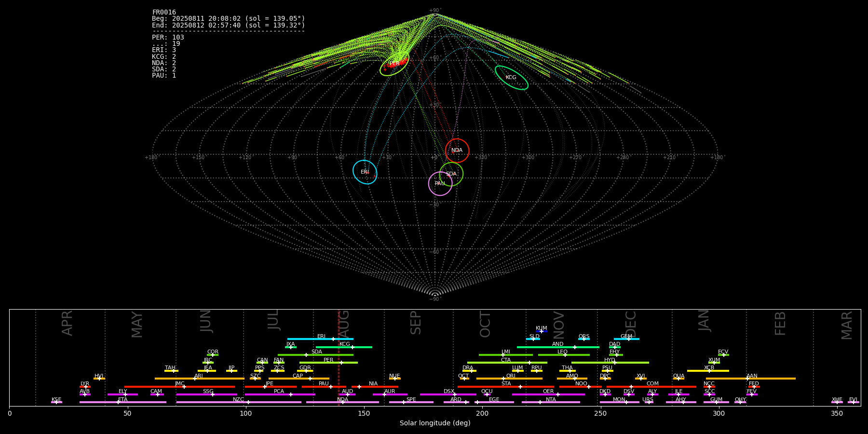Screen dimensions: 868x434
Task: Select the green SDA radiant circle
Action: 451,174
